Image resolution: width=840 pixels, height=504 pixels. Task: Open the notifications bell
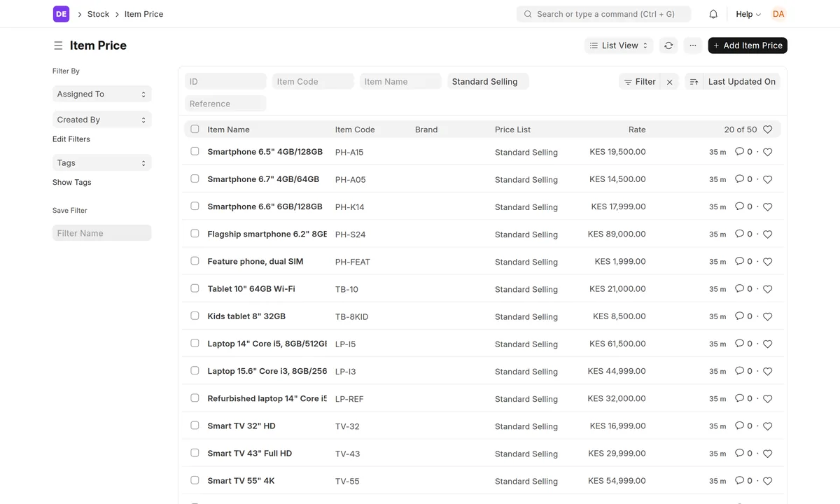[713, 14]
